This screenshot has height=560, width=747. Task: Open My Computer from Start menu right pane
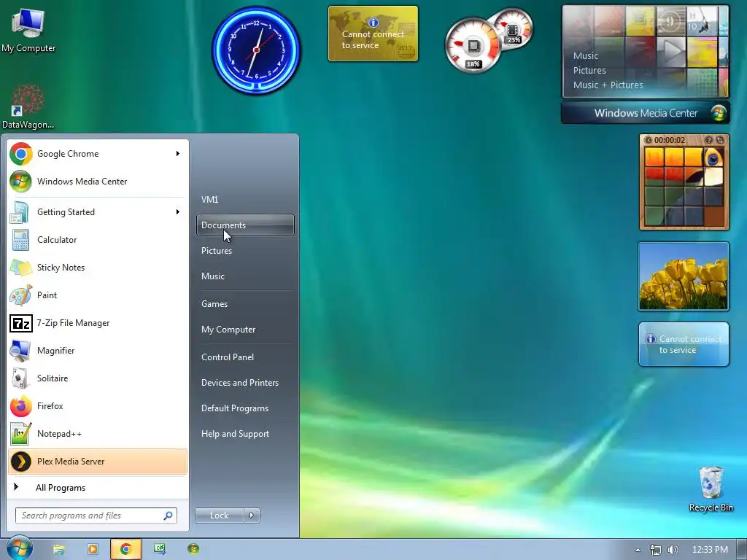(x=245, y=330)
